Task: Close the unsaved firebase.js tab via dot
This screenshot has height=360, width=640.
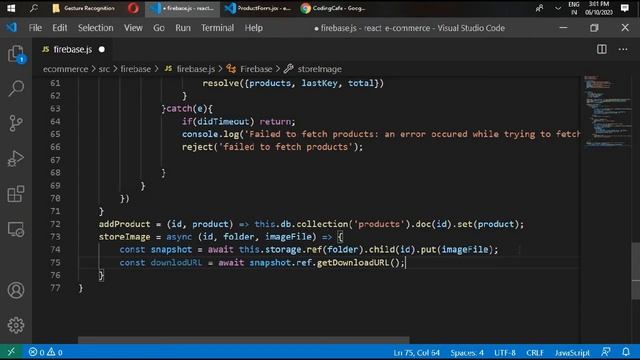Action: [x=102, y=49]
